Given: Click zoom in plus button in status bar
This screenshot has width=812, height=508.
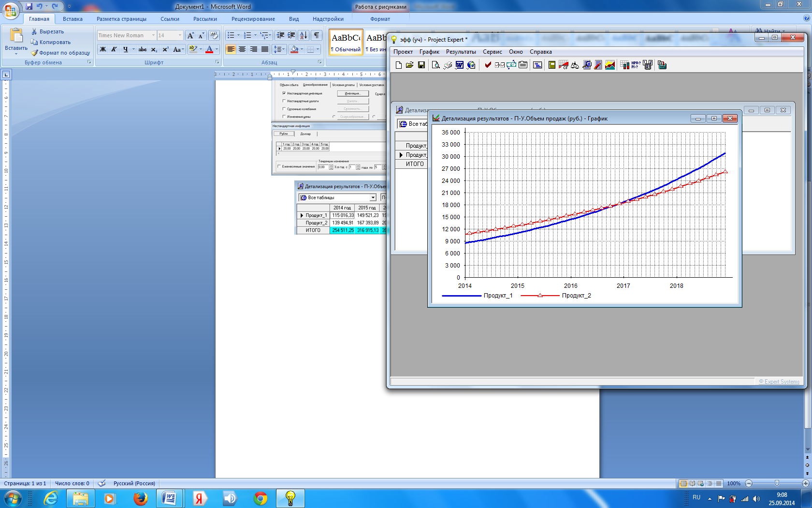Looking at the screenshot, I should [x=805, y=483].
